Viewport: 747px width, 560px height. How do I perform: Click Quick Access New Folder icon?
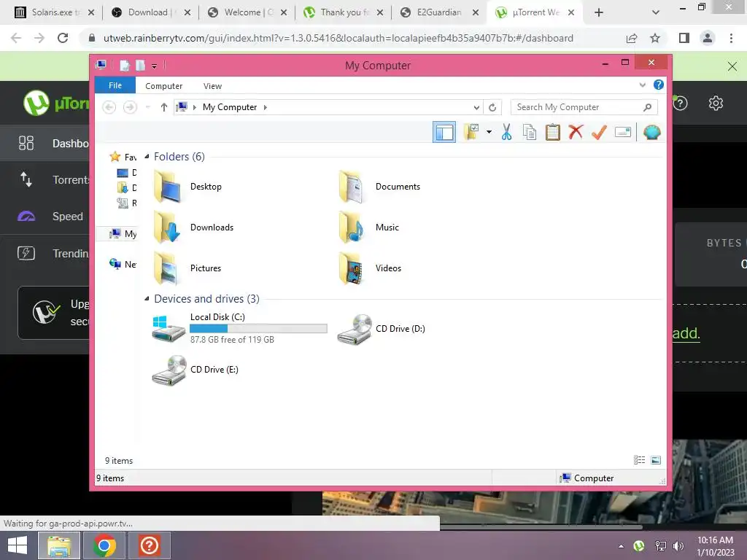point(140,66)
